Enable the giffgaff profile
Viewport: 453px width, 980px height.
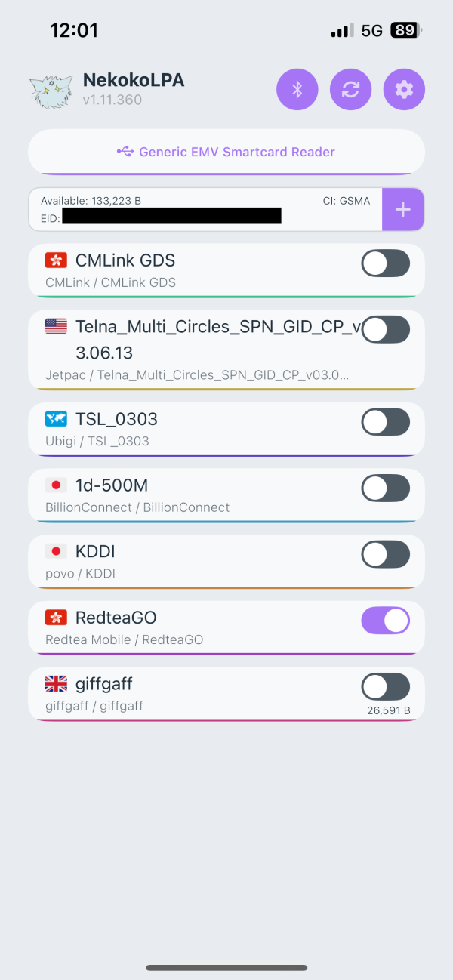coord(385,686)
